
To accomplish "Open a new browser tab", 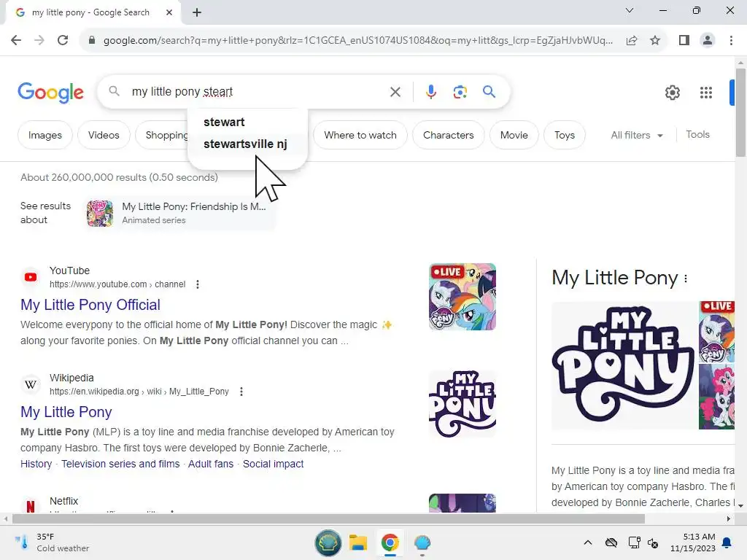I will coord(197,12).
